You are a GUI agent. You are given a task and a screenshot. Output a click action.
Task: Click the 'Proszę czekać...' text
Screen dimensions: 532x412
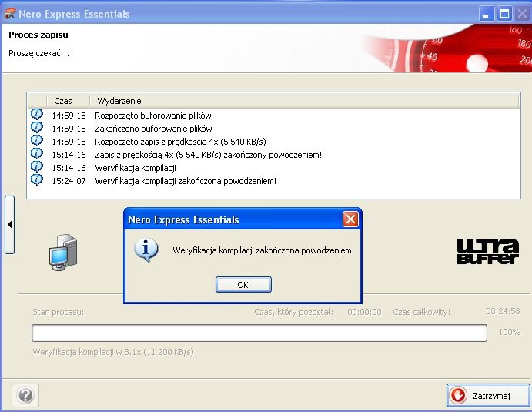pos(38,53)
